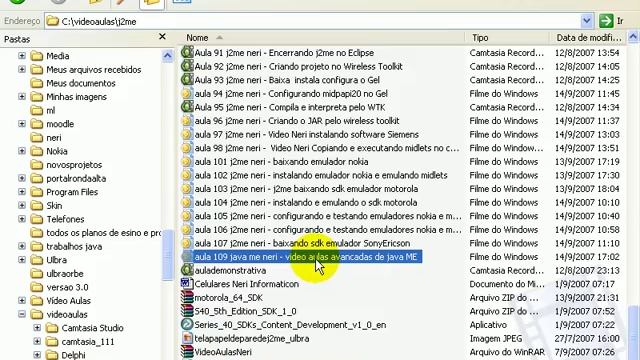Expand the Telefones folder node
The width and height of the screenshot is (640, 360).
[x=22, y=219]
